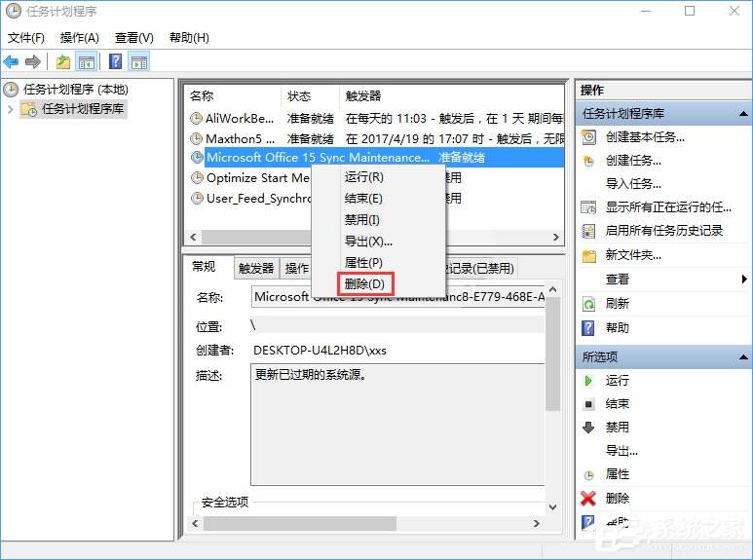Click the down-arrow 禁用 icon
This screenshot has width=753, height=560.
tap(588, 428)
